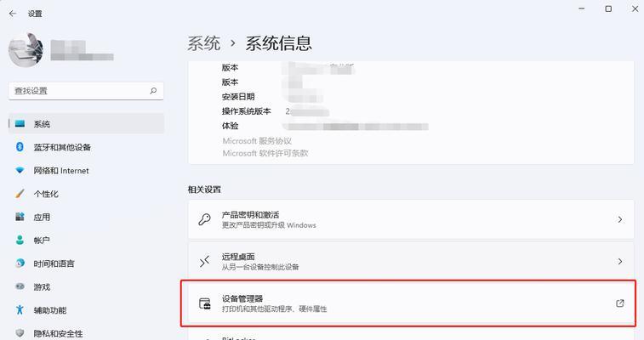Open Bluetooth and other devices icon
Viewport: 644px width, 340px height.
click(x=20, y=147)
